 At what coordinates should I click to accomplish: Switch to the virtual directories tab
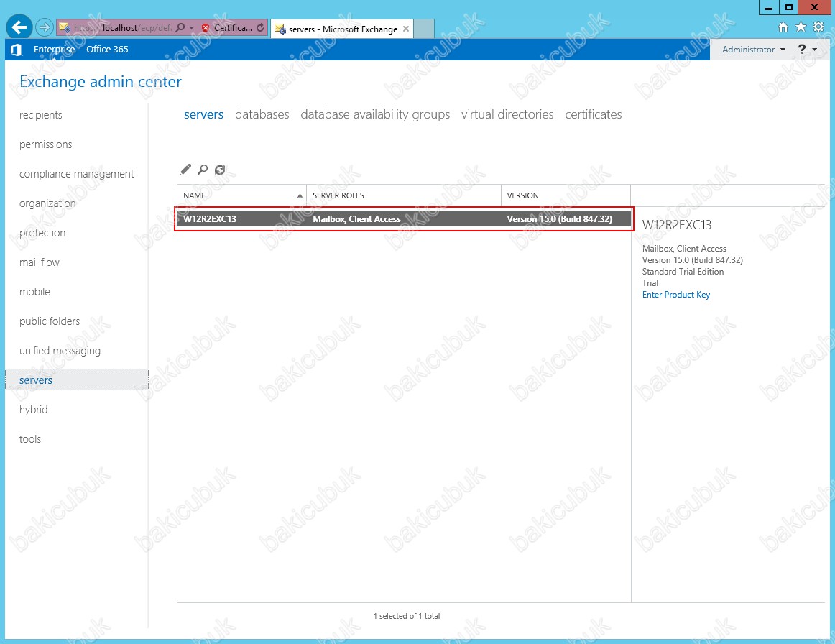point(507,114)
